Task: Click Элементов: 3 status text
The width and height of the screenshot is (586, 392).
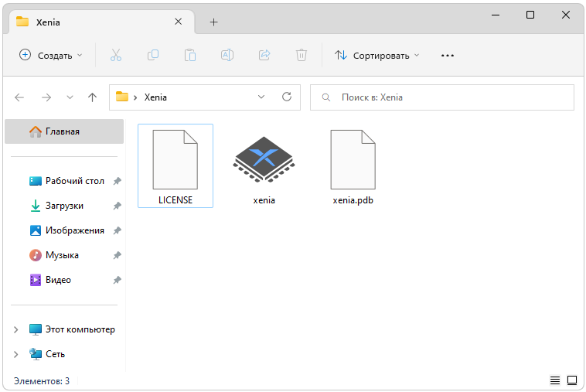Action: click(42, 381)
